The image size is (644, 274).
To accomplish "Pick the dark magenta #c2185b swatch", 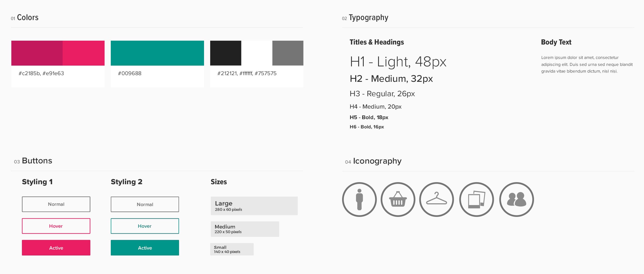I will pos(37,53).
